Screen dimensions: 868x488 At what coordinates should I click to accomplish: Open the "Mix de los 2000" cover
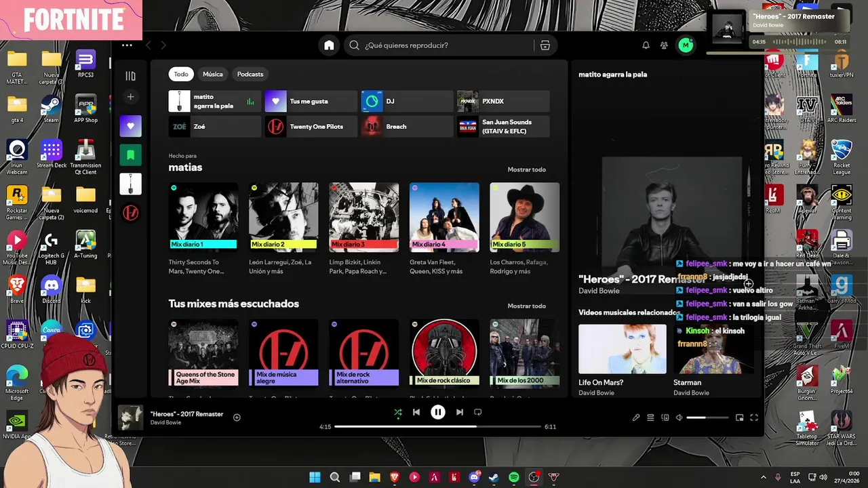525,353
